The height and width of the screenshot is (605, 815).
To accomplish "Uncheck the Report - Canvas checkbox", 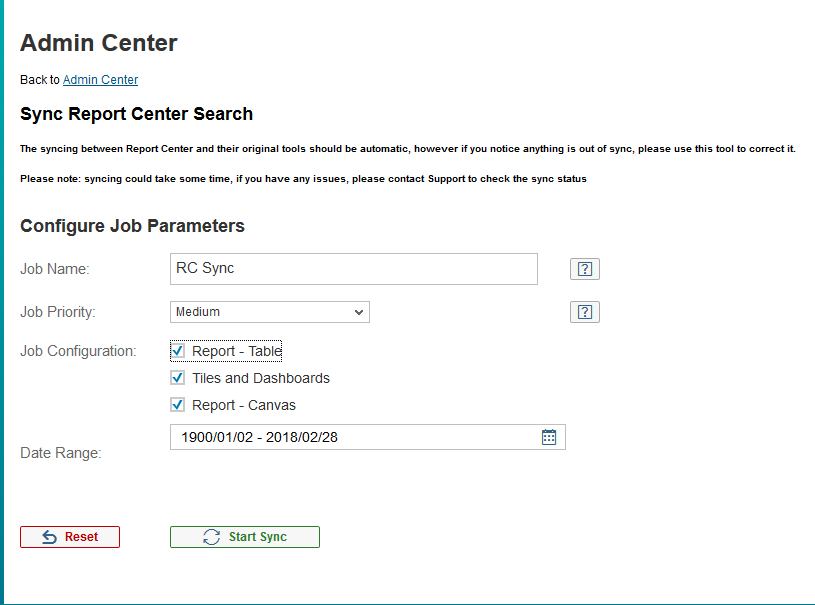I will 178,404.
